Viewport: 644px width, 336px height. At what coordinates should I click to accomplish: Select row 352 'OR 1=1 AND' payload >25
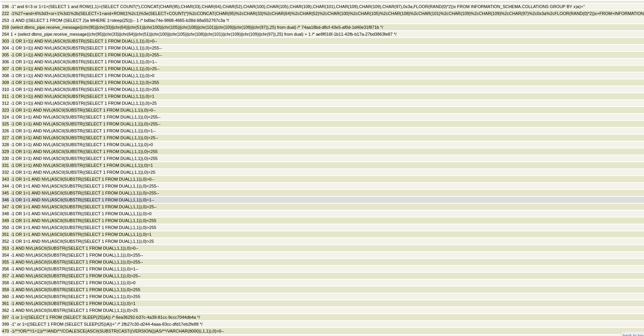click(x=82, y=241)
